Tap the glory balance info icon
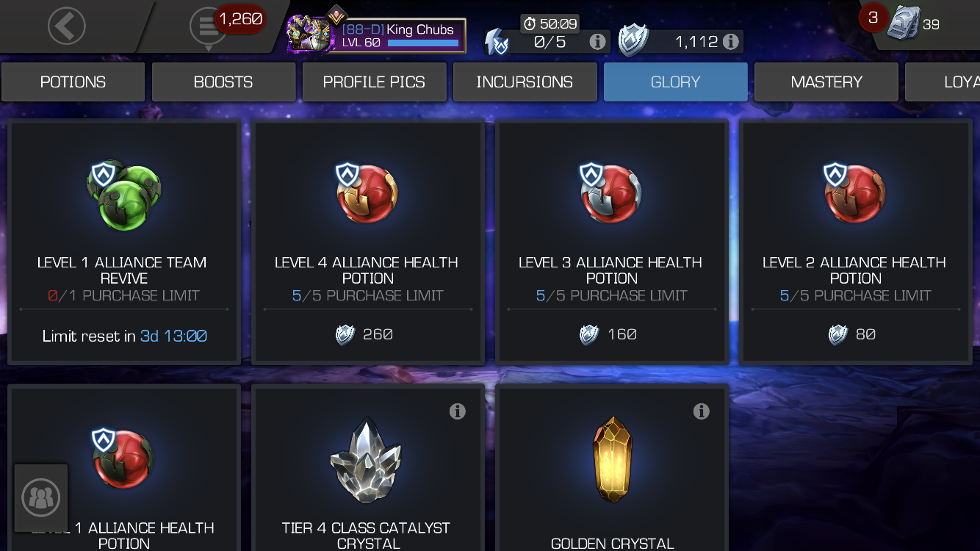Viewport: 980px width, 551px height. 730,42
